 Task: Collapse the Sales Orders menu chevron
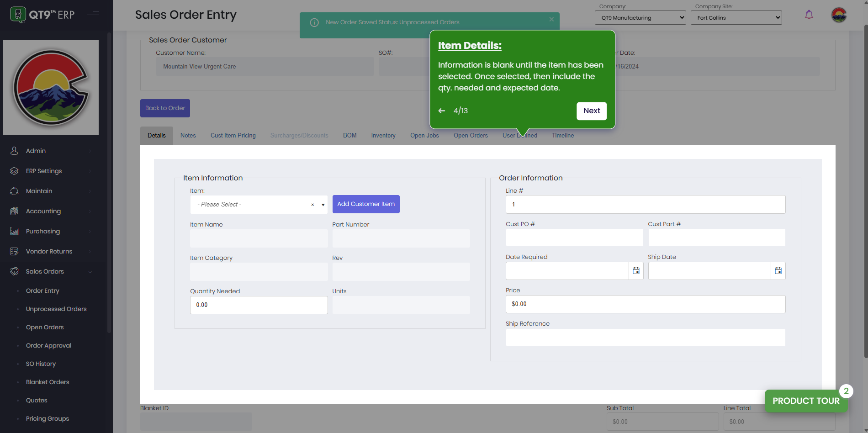pos(90,271)
